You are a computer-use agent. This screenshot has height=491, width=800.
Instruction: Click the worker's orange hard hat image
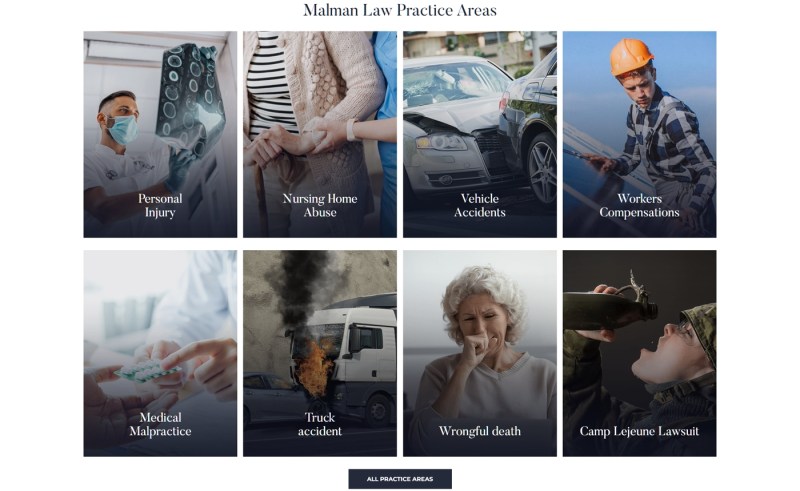(631, 57)
